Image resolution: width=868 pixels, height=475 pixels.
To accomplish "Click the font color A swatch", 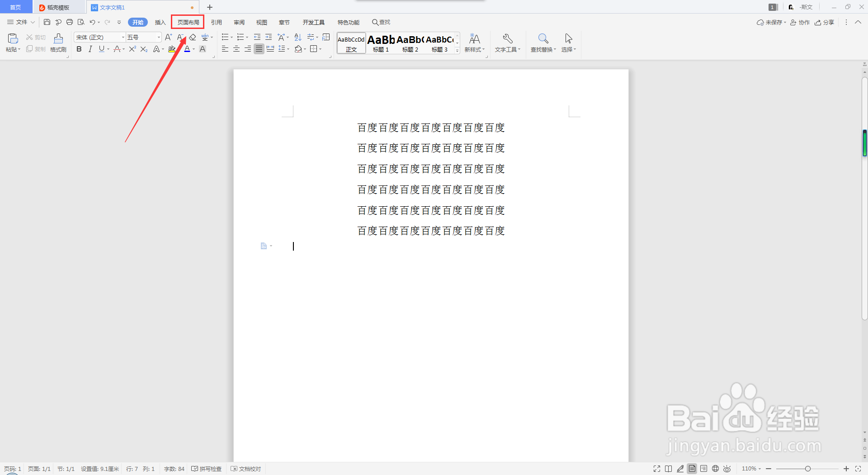I will (x=187, y=49).
